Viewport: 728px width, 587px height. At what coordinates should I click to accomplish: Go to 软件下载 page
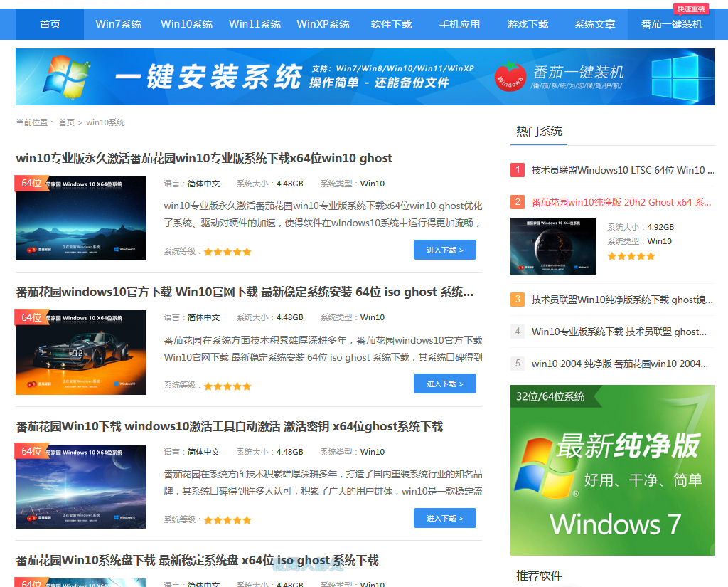[392, 24]
